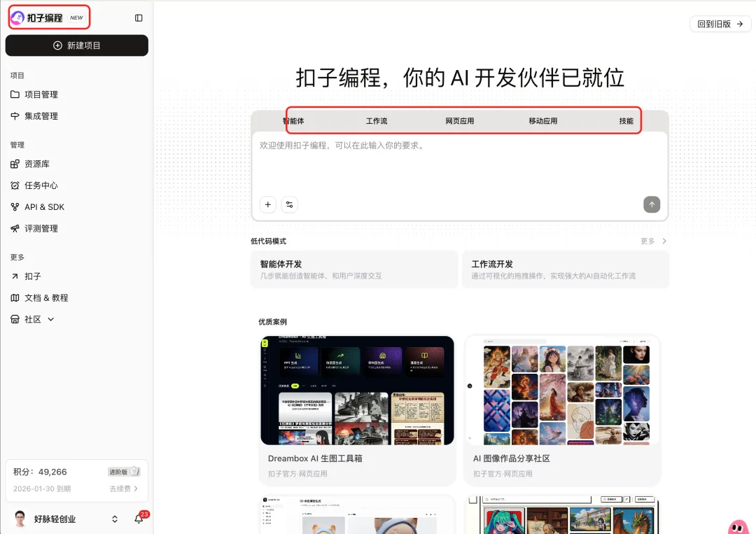Viewport: 756px width, 534px height.
Task: Click the chevron beside 更多
Action: point(664,241)
